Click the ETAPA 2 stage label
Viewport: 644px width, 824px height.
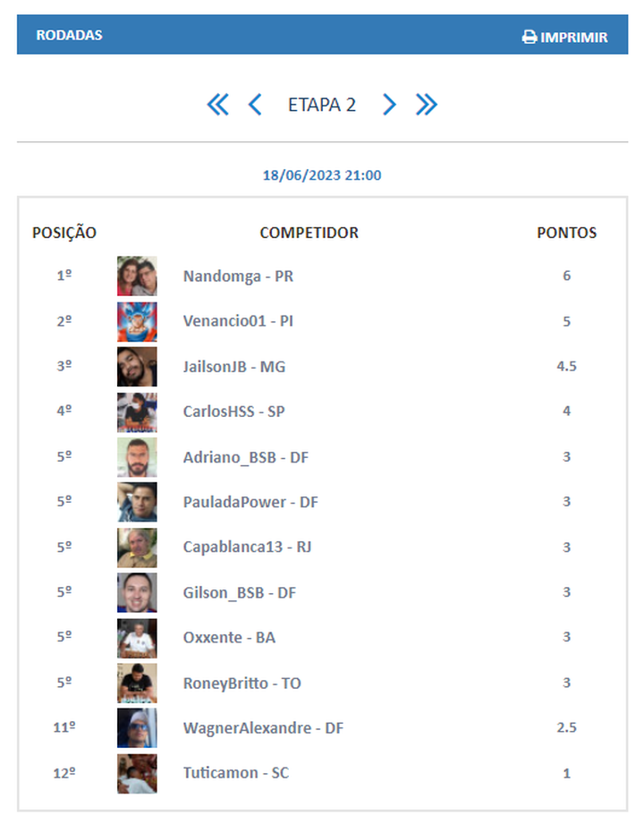click(x=322, y=105)
